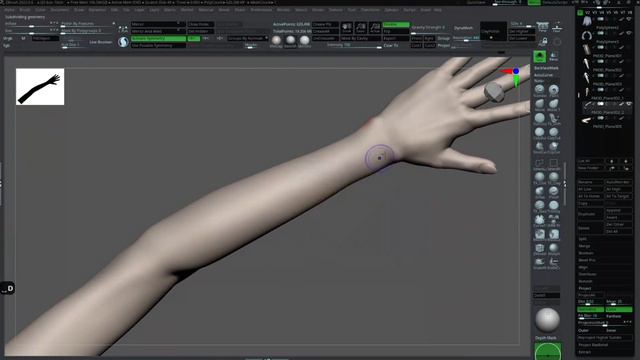Expand the Bevel Pro section

587,260
